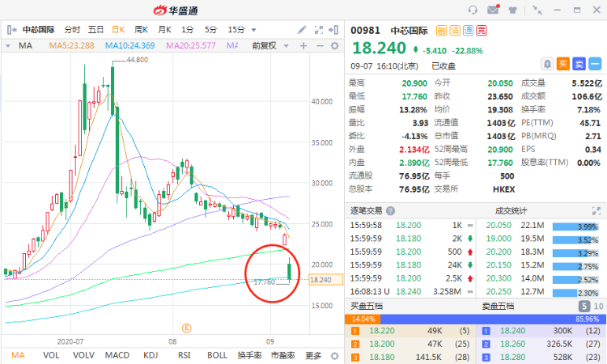Click MA5:23.288 legend value
The image size is (607, 364).
[x=71, y=46]
